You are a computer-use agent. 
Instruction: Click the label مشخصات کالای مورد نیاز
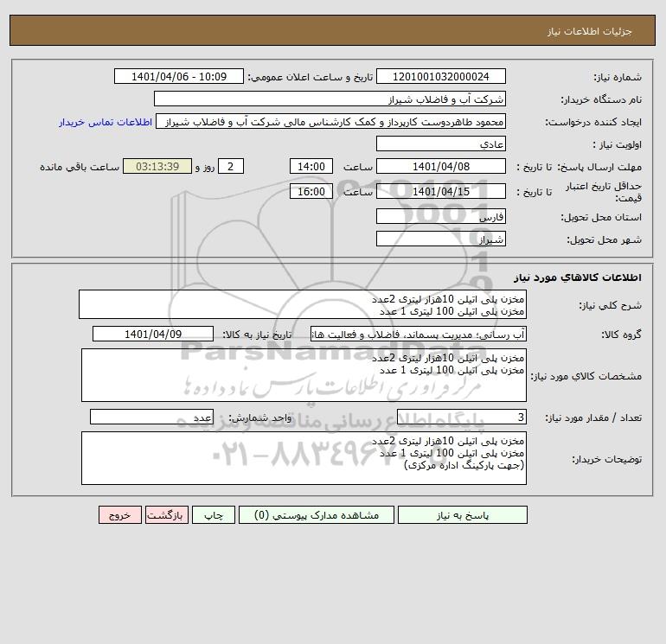tap(586, 376)
